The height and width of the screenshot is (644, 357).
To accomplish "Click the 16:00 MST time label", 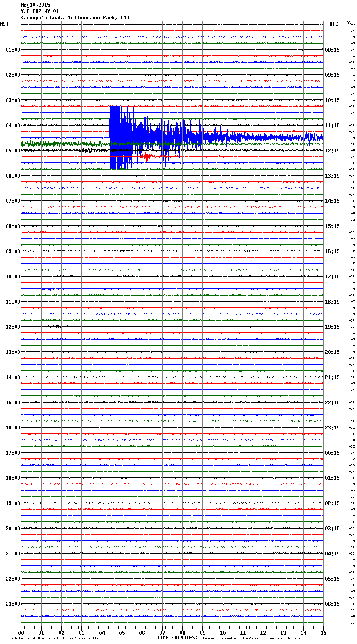I will pos(13,428).
